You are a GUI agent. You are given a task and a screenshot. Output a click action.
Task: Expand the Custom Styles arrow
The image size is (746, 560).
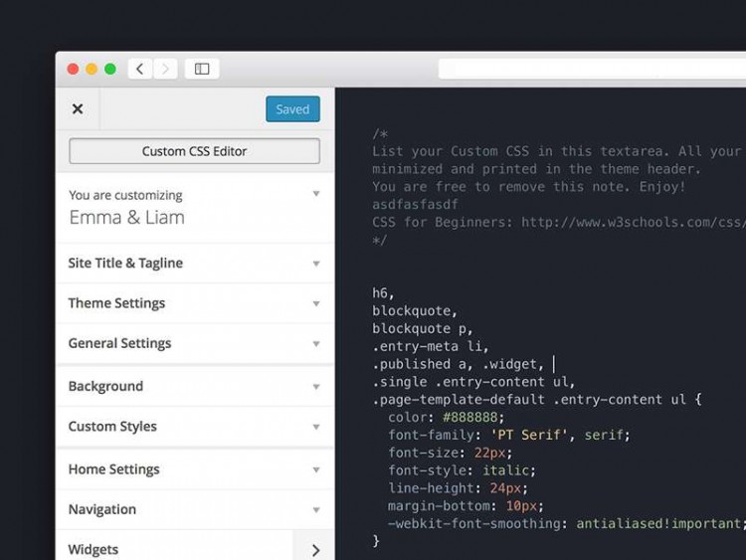point(316,427)
